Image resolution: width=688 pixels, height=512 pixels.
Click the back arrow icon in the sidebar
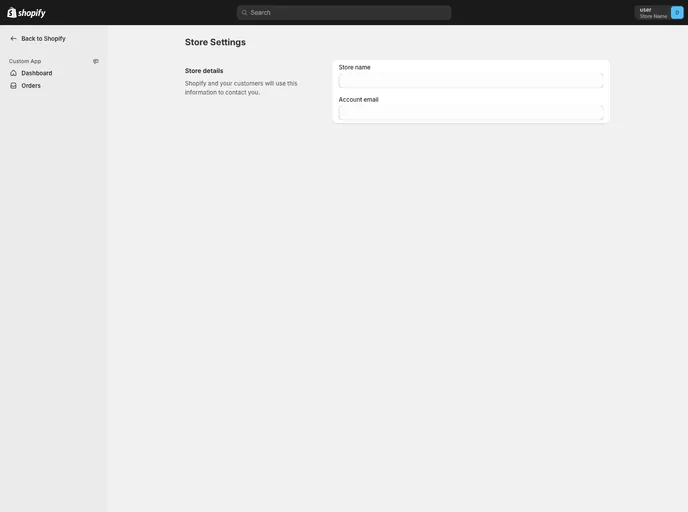tap(14, 39)
